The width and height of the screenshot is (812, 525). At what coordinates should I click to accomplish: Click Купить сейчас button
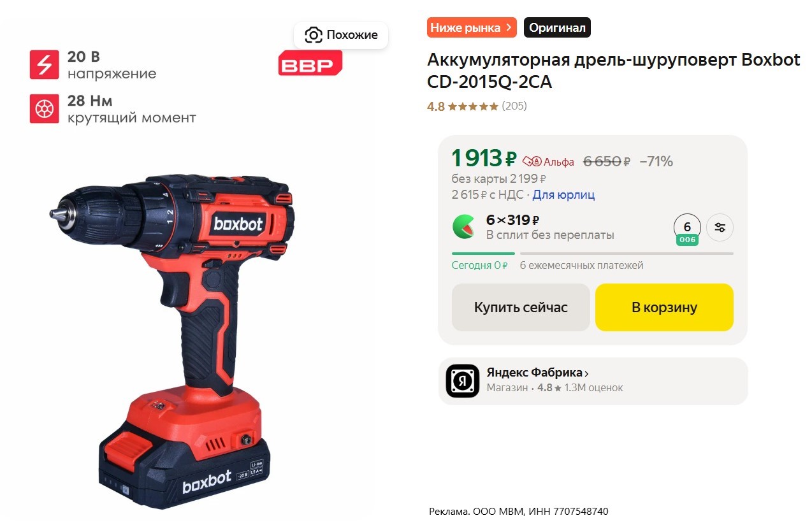(521, 307)
